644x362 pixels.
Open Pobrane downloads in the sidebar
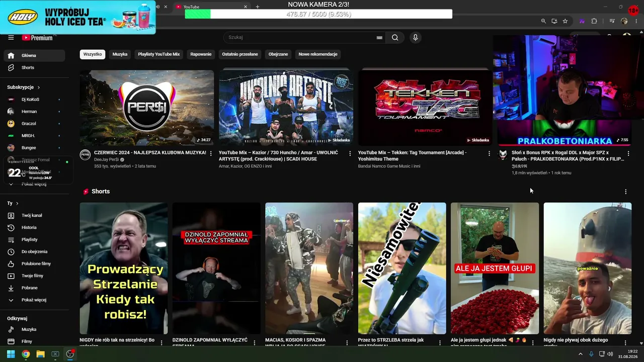[x=34, y=288]
